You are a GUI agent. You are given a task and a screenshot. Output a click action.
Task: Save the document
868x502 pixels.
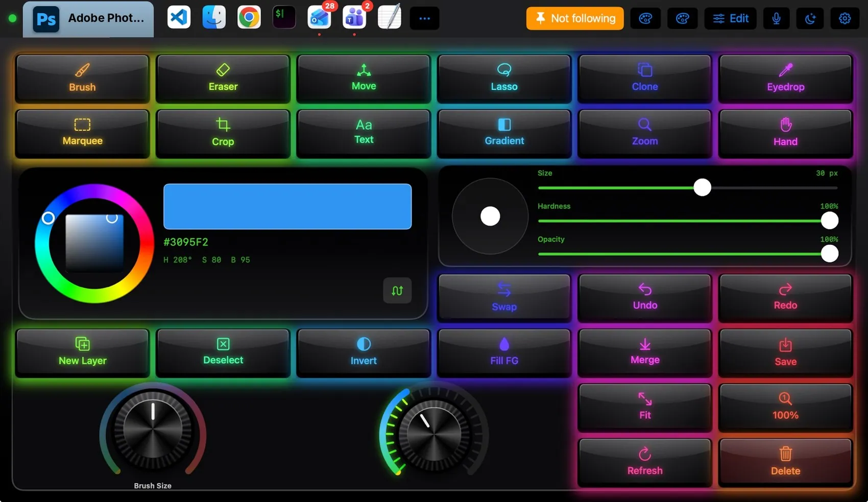(x=785, y=353)
